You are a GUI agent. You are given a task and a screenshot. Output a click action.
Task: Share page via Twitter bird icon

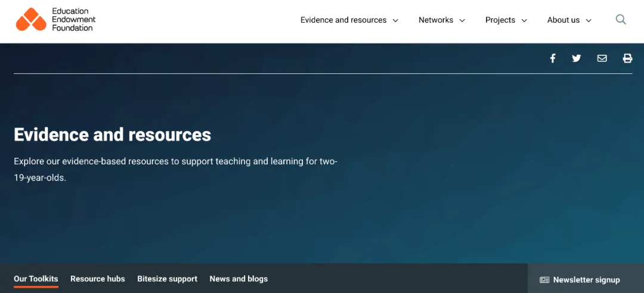(x=576, y=58)
